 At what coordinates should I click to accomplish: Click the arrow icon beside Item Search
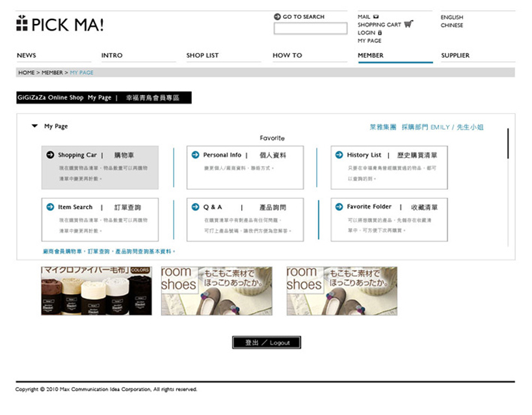click(50, 207)
